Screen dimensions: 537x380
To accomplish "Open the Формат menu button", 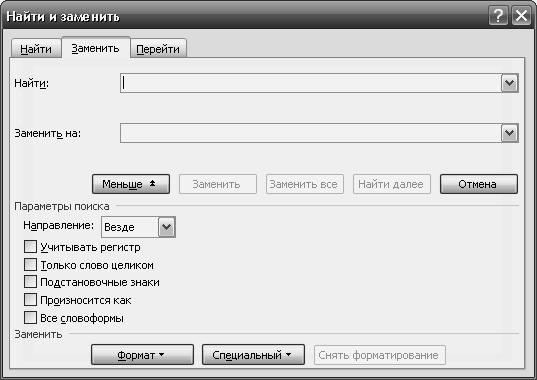I will point(142,355).
